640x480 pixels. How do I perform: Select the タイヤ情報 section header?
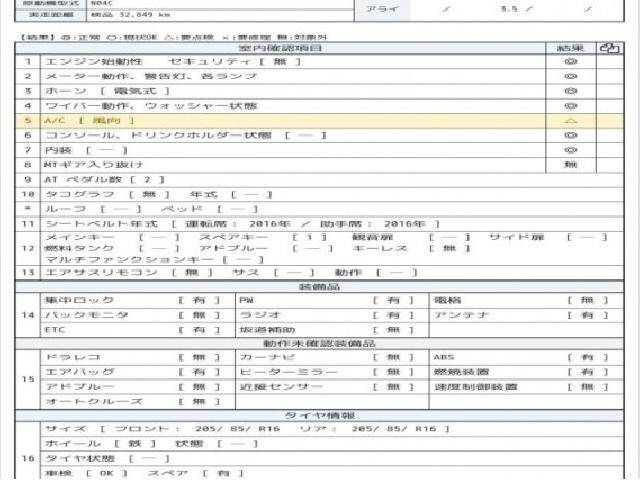click(x=319, y=416)
